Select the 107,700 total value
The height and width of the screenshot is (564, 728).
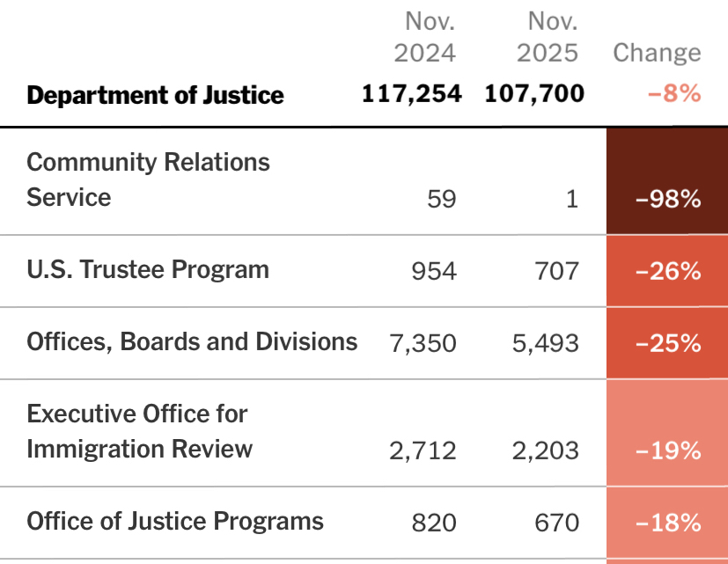tap(534, 93)
